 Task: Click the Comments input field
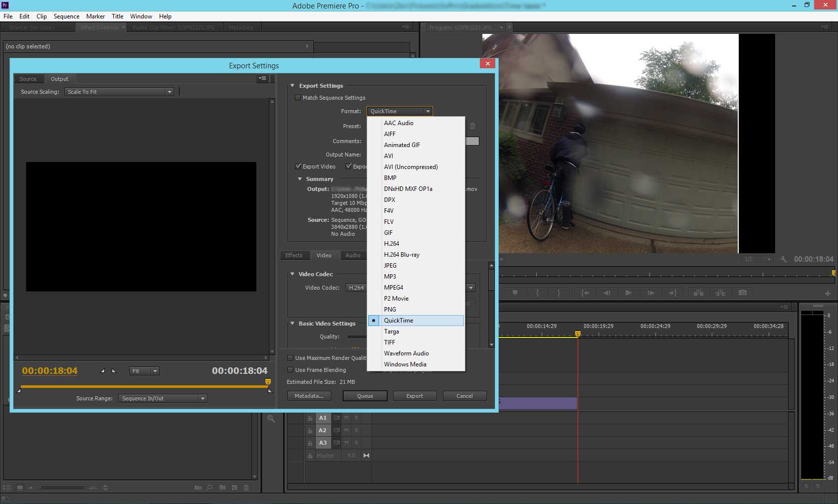point(472,141)
